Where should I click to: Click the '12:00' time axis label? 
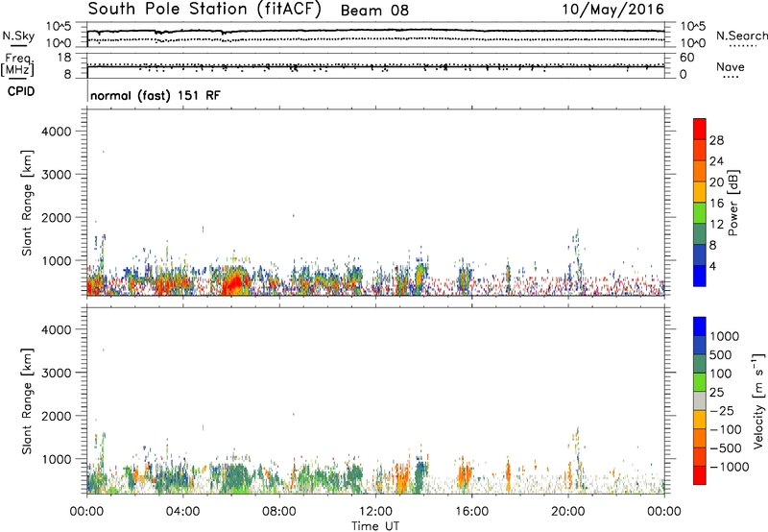[x=375, y=512]
